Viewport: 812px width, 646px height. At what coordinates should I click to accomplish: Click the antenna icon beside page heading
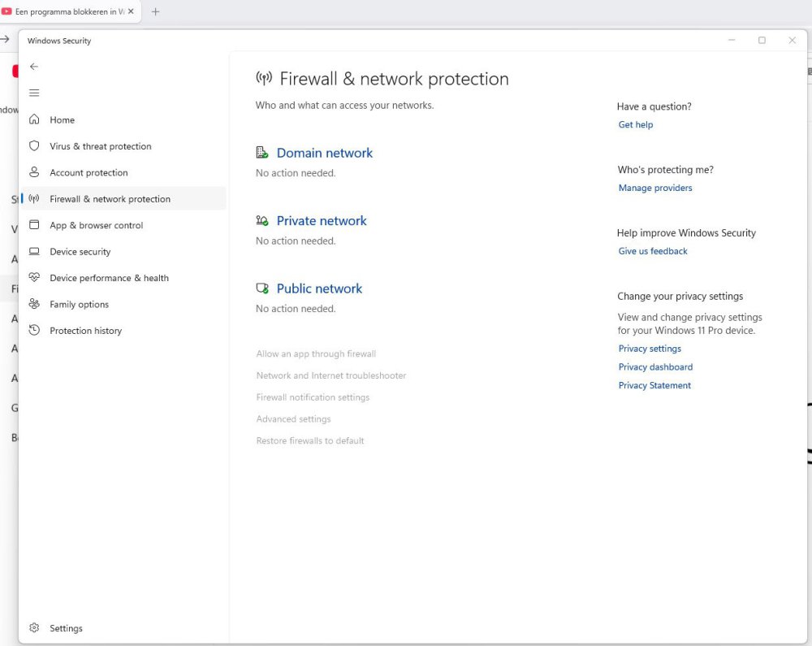pos(264,78)
